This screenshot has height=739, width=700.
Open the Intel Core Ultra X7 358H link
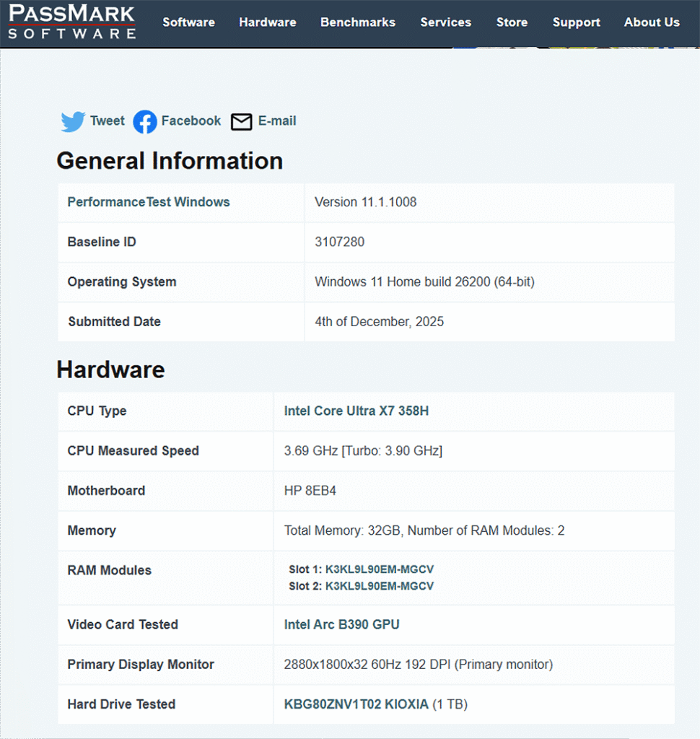[356, 411]
